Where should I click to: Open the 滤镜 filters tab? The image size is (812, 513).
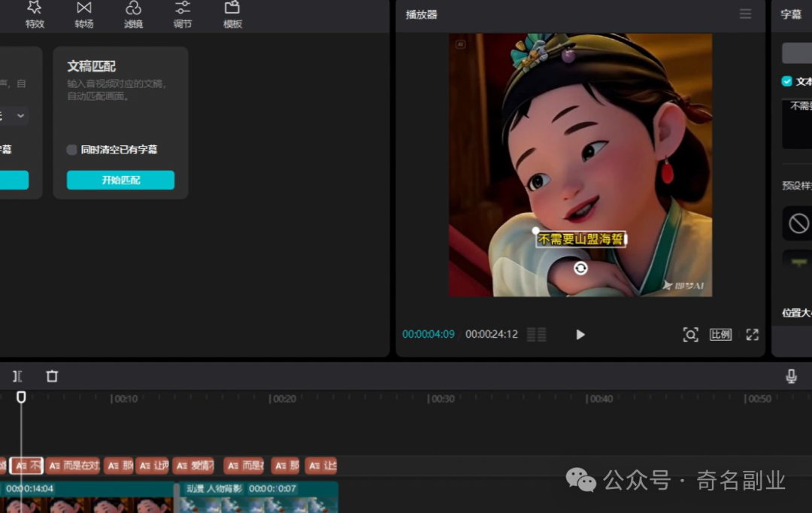(133, 14)
